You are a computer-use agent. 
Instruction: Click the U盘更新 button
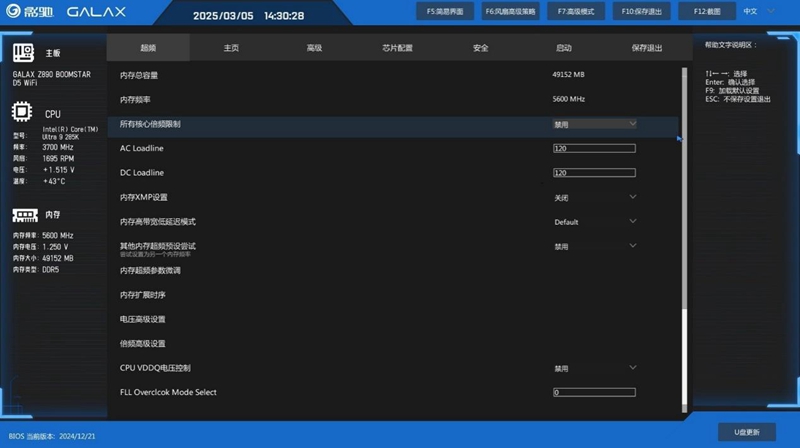pyautogui.click(x=746, y=432)
